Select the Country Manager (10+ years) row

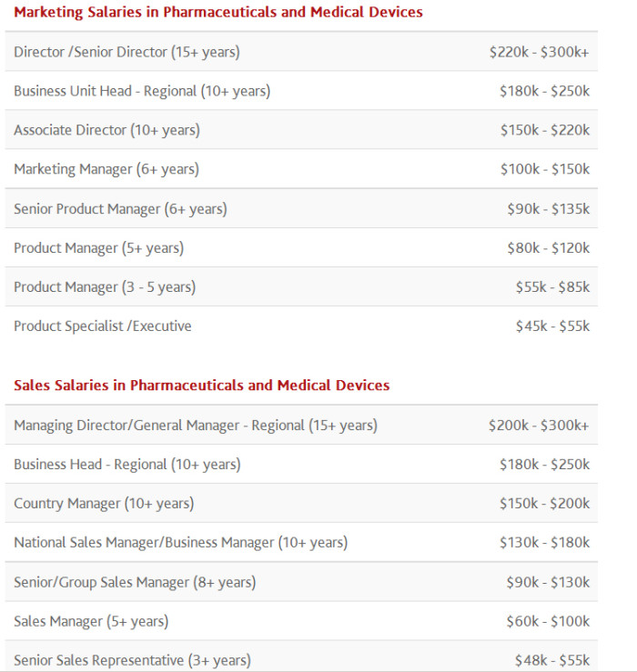(x=301, y=503)
